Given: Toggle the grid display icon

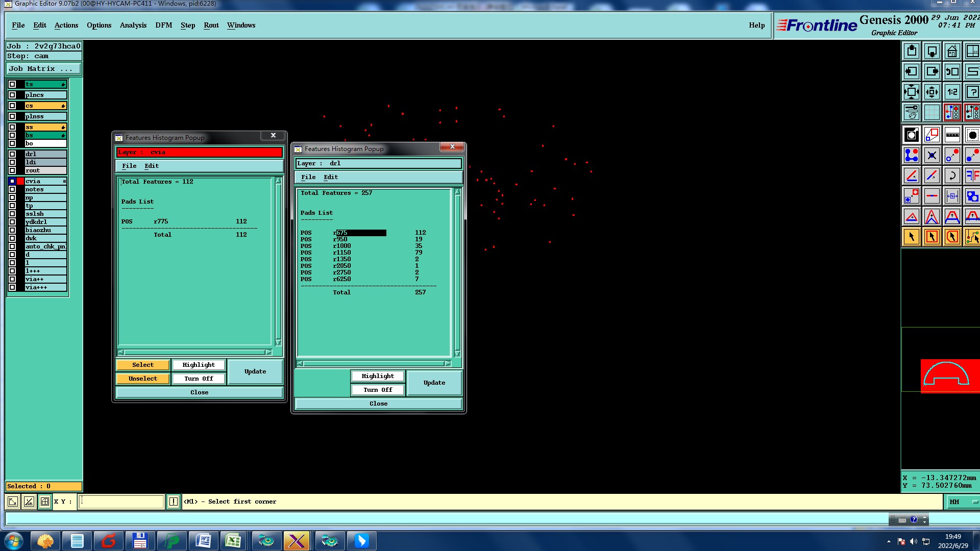Looking at the screenshot, I should point(932,112).
